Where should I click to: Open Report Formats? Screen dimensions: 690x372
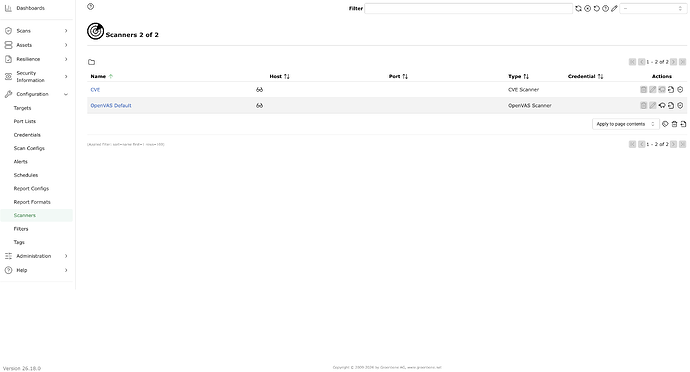pos(32,202)
